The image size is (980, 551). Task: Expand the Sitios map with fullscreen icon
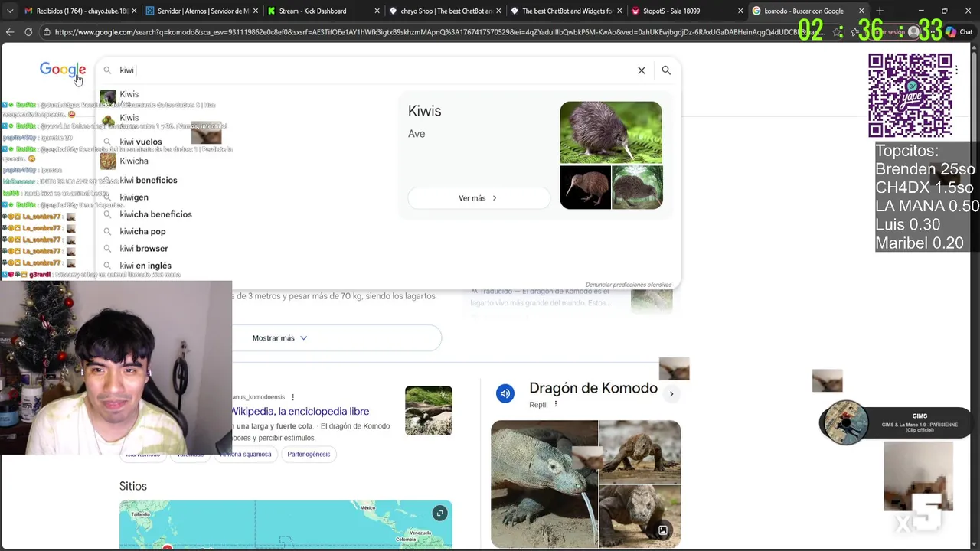point(439,513)
